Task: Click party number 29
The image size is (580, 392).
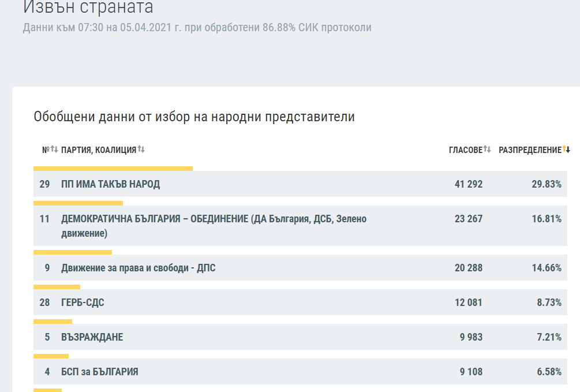Action: (x=45, y=184)
